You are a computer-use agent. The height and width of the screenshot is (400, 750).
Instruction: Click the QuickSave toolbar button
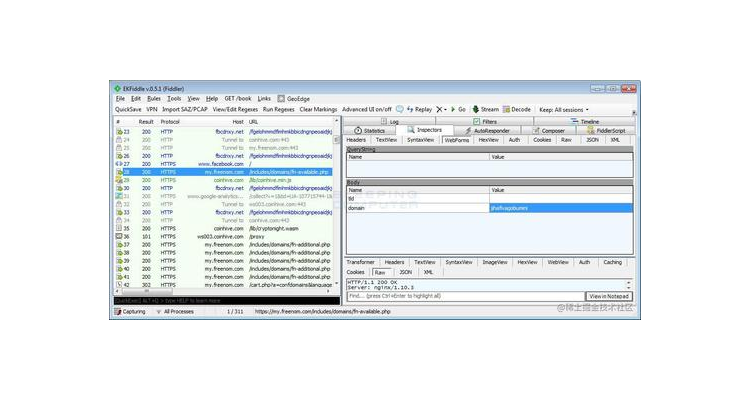(128, 110)
